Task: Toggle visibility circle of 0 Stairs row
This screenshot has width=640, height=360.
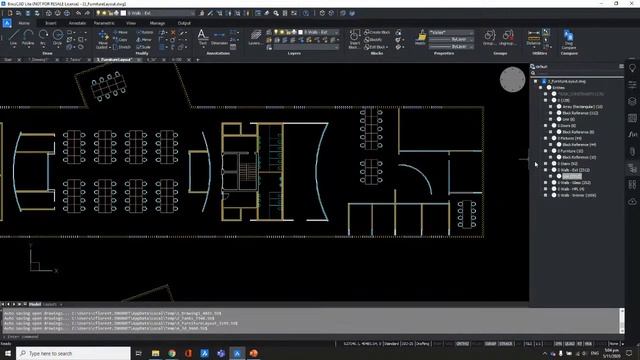Action: point(554,164)
